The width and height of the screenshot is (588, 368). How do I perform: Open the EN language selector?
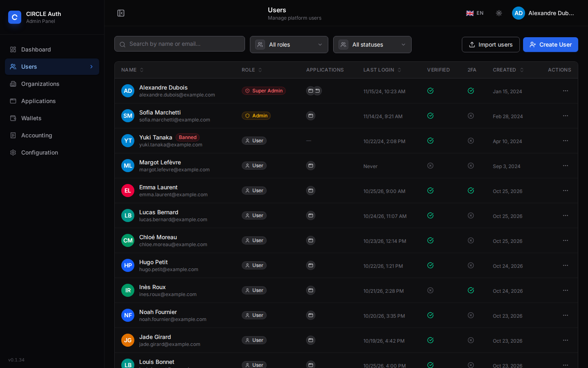point(475,13)
